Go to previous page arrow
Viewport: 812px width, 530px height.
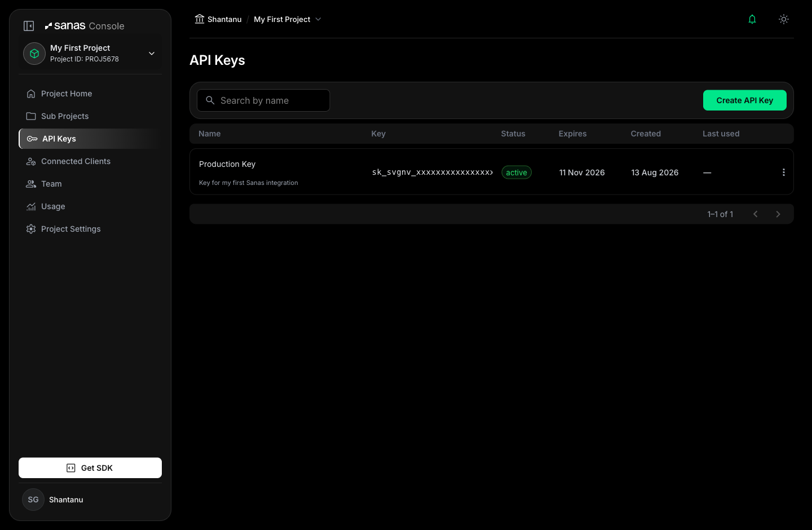(x=756, y=214)
